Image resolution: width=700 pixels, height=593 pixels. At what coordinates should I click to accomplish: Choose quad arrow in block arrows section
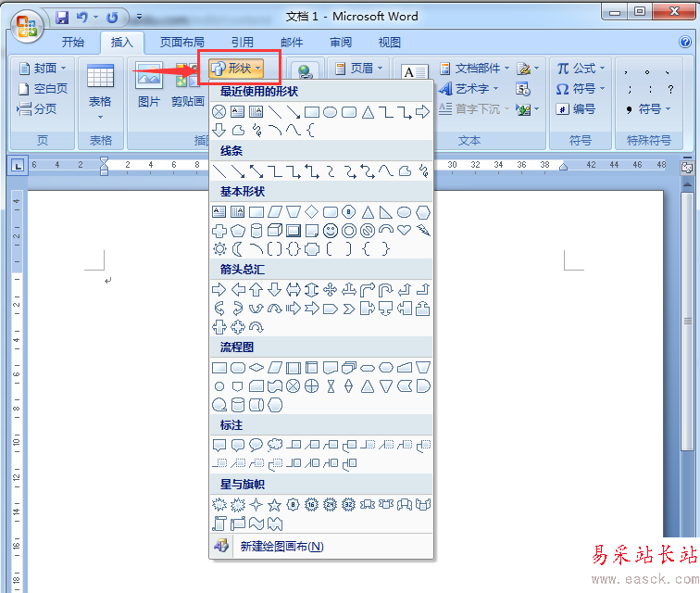click(x=331, y=290)
